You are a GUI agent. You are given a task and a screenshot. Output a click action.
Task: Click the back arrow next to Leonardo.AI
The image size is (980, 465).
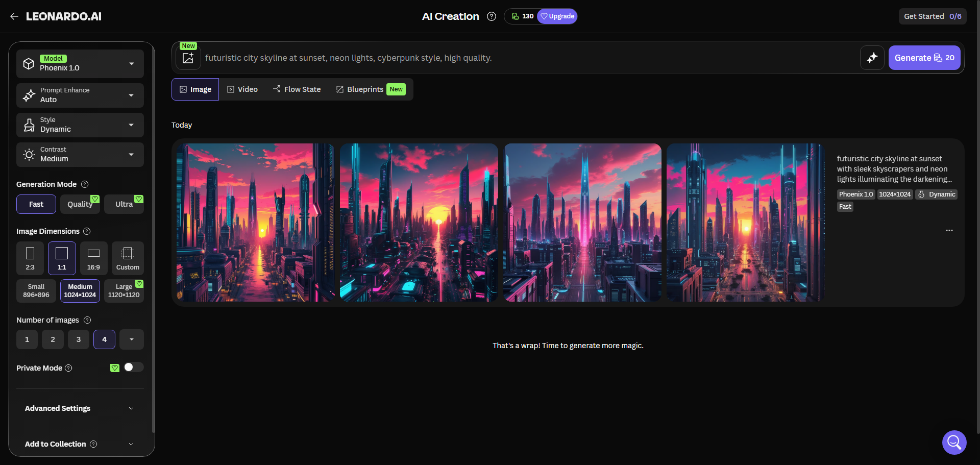[14, 16]
